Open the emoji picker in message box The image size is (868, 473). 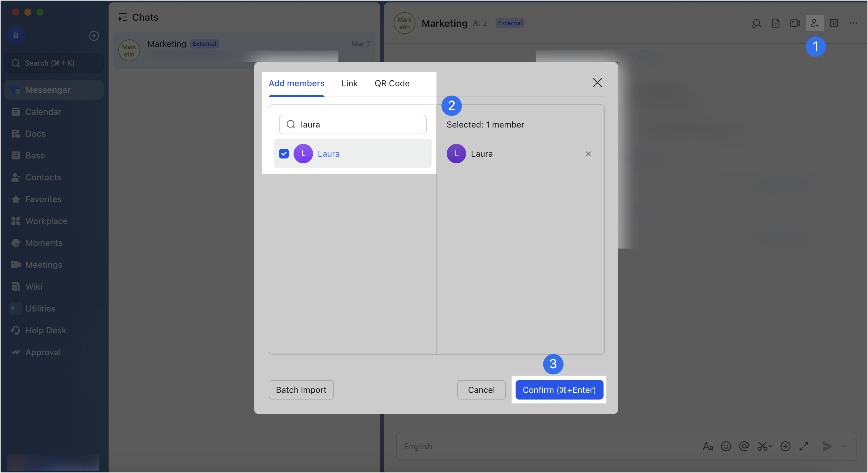pyautogui.click(x=726, y=447)
